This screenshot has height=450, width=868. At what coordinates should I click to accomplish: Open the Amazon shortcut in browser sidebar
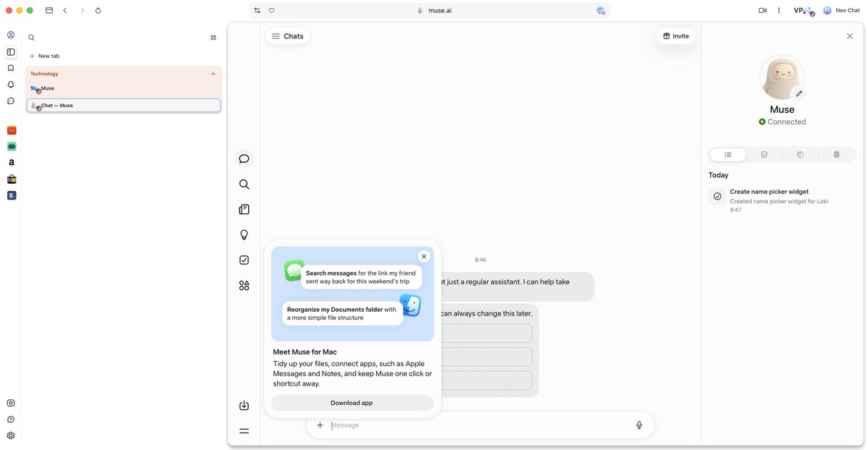(12, 163)
